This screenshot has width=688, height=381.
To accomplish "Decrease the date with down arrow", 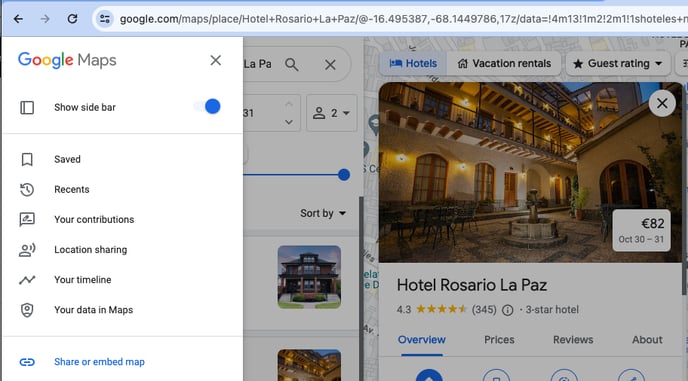I will click(289, 122).
